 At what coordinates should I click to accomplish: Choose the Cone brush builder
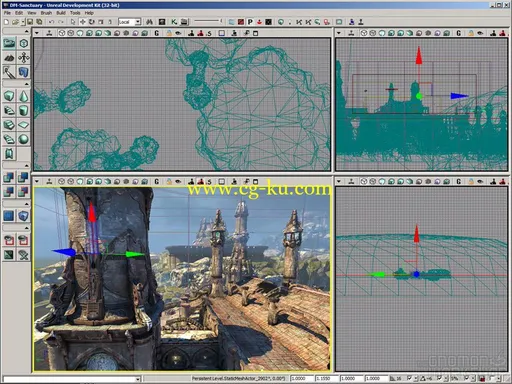point(23,96)
